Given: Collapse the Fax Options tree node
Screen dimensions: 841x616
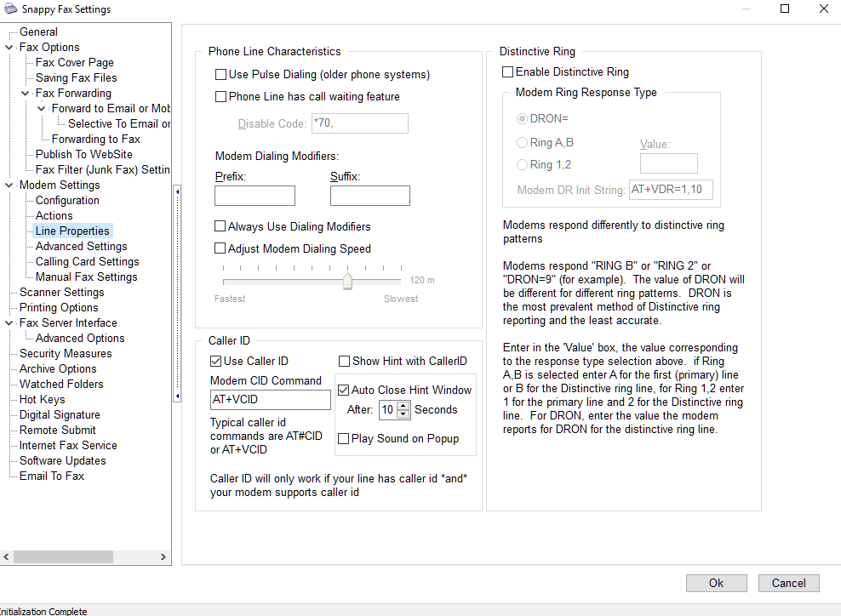Looking at the screenshot, I should coord(9,47).
